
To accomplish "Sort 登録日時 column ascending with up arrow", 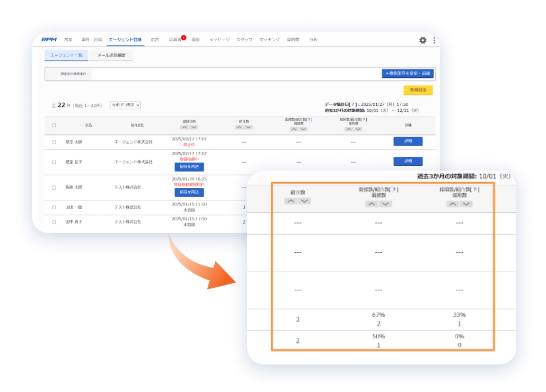I will coord(184,127).
